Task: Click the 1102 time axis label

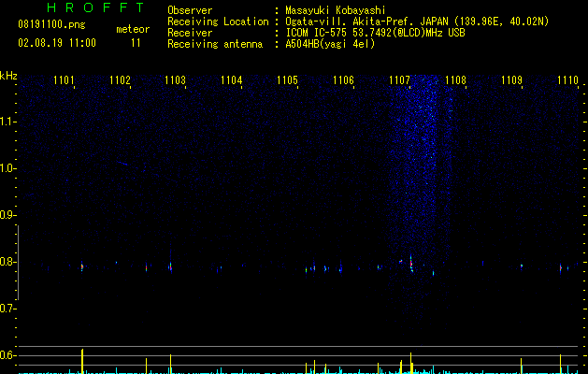Action: click(x=120, y=80)
